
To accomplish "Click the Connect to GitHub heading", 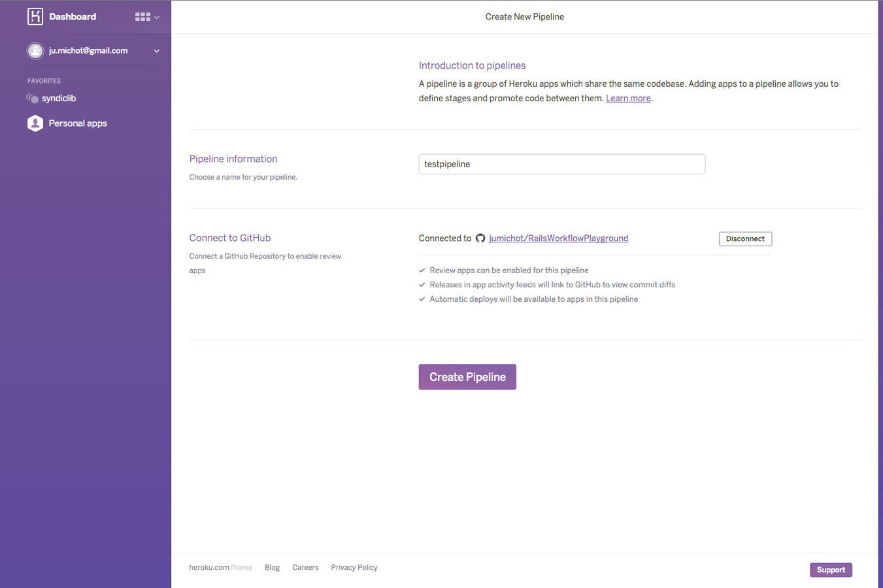I will point(230,238).
